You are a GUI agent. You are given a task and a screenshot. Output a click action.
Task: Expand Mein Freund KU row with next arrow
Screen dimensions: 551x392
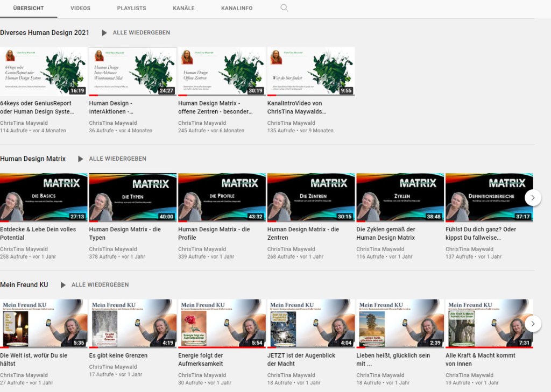tap(532, 324)
